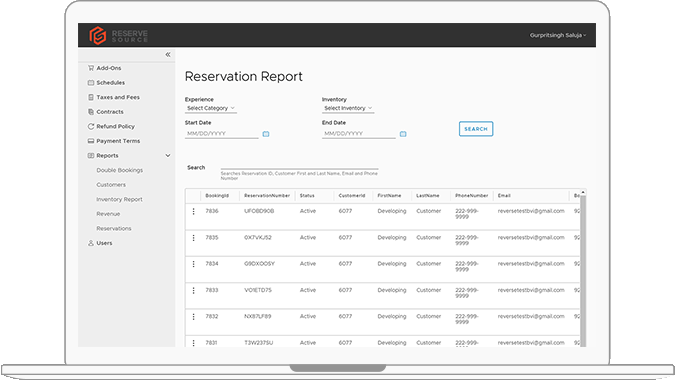The image size is (675, 380).
Task: Sort by ReservationNumber column header
Action: click(267, 196)
